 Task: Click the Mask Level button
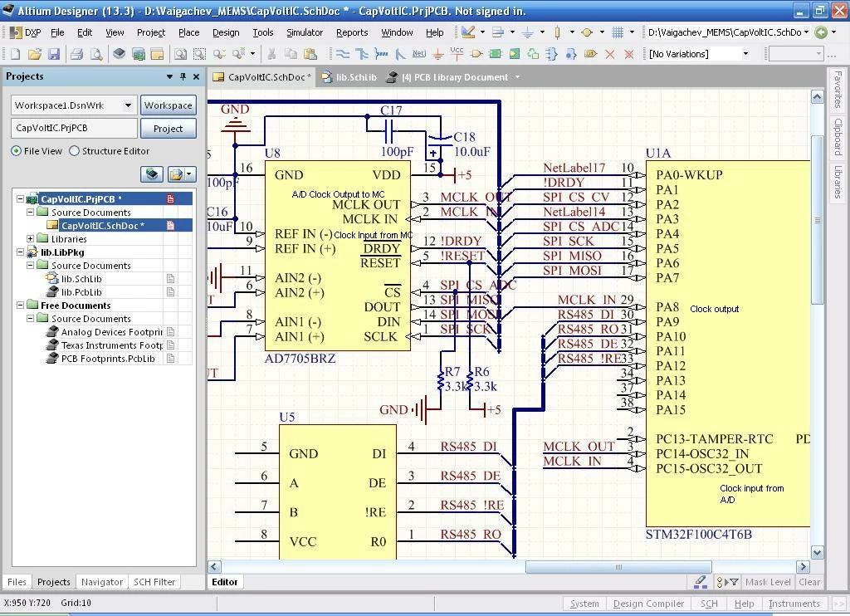coord(768,582)
